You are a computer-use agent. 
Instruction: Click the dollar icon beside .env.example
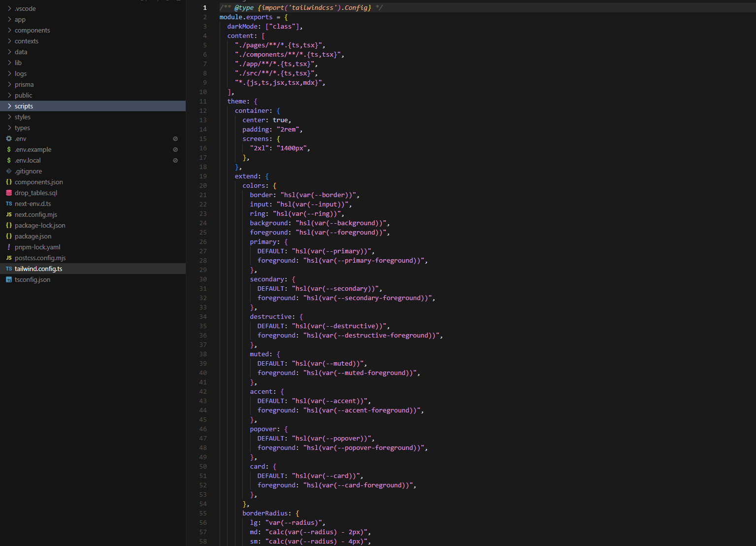[9, 150]
